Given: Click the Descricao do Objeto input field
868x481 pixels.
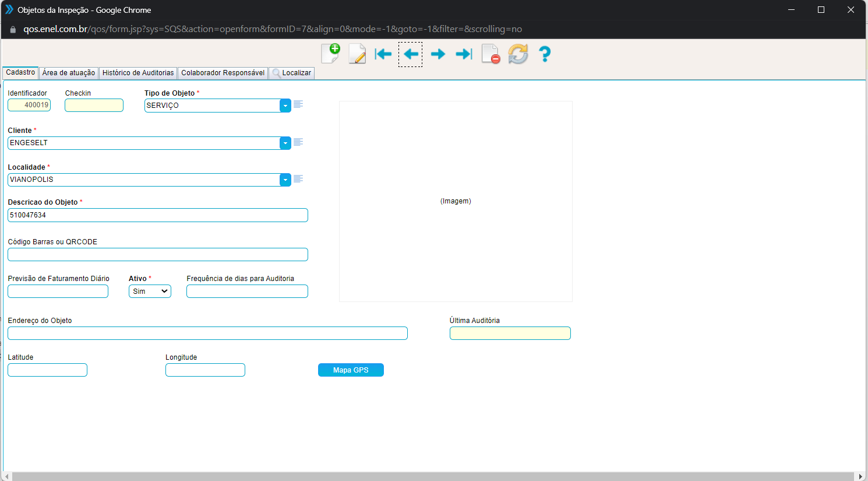Looking at the screenshot, I should [157, 215].
